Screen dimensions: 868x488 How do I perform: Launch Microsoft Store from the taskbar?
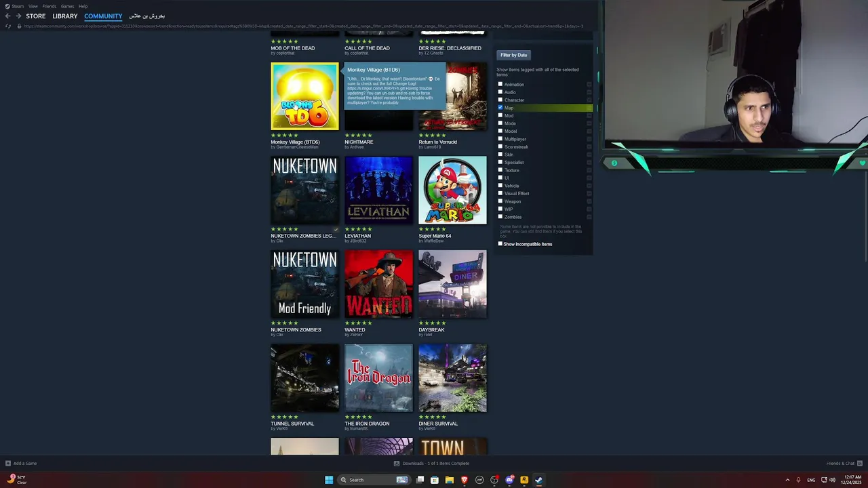point(435,480)
